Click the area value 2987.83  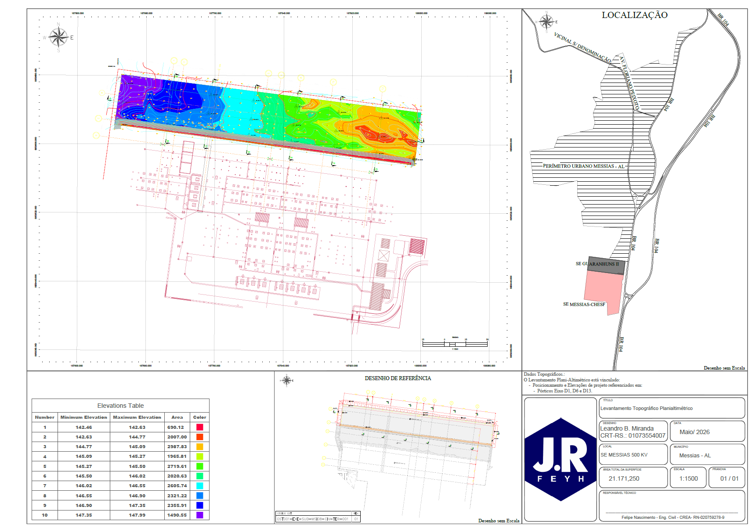coord(177,446)
